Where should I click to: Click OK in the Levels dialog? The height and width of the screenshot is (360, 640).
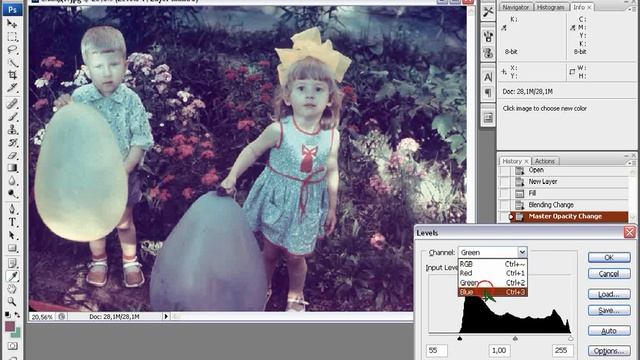609,258
